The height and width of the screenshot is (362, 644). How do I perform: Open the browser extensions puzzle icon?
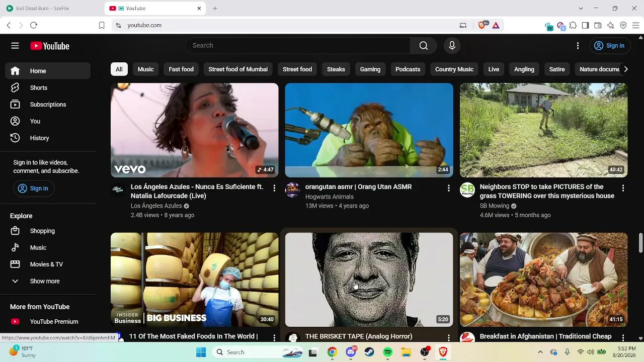(x=573, y=25)
